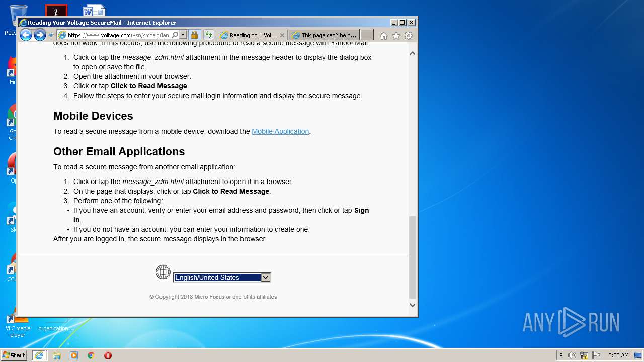Open Favorites star icon
The width and height of the screenshot is (644, 362).
[x=396, y=36]
